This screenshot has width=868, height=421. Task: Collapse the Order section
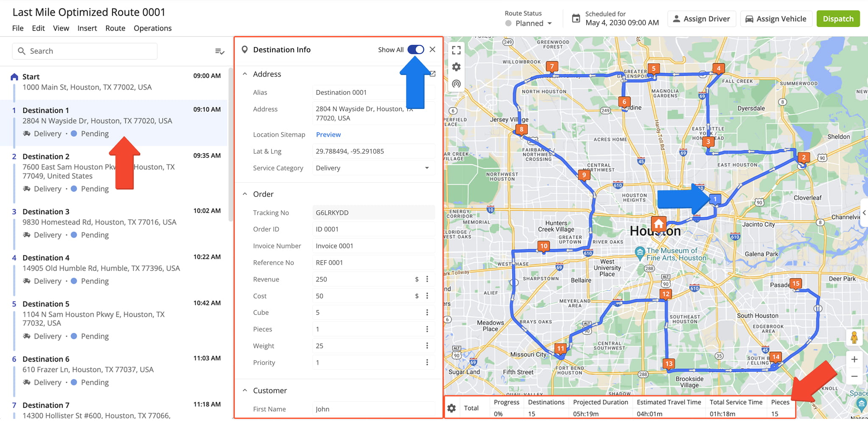[x=245, y=194]
